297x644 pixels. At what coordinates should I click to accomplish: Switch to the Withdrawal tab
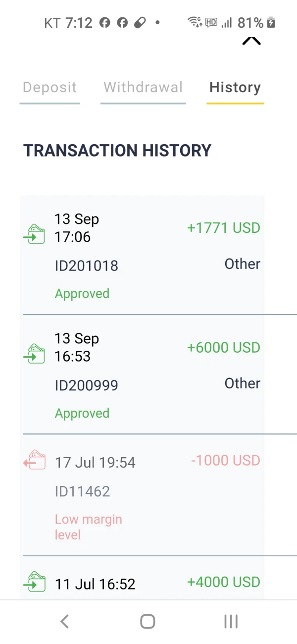point(143,88)
